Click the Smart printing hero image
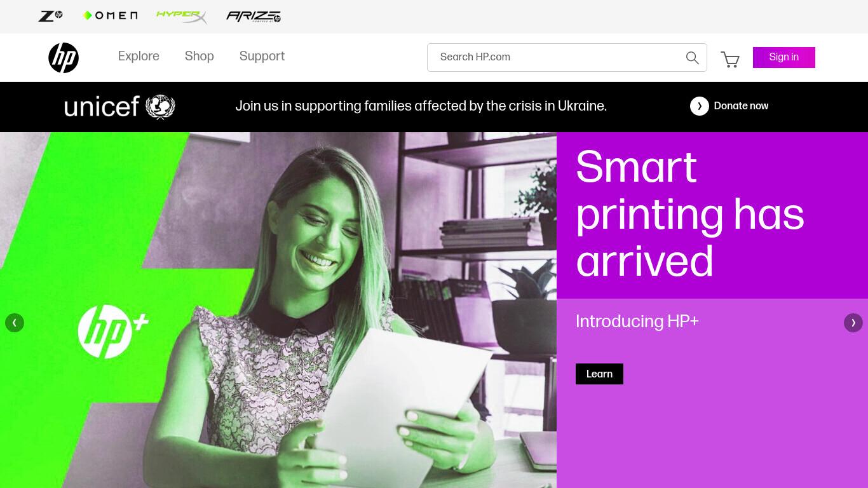Screen dimensions: 868x488 [278, 310]
